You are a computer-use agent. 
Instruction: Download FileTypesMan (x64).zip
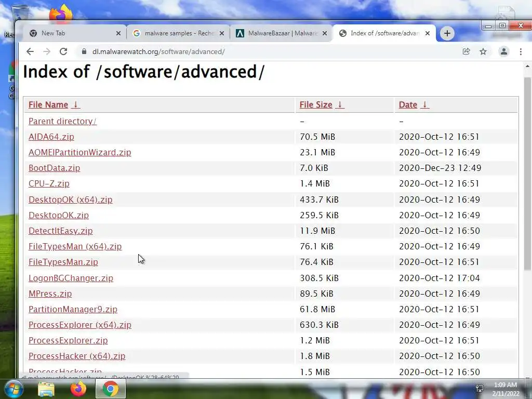pos(75,246)
